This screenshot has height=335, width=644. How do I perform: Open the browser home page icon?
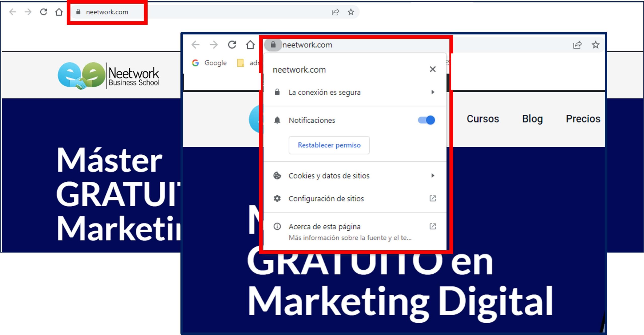[x=250, y=45]
